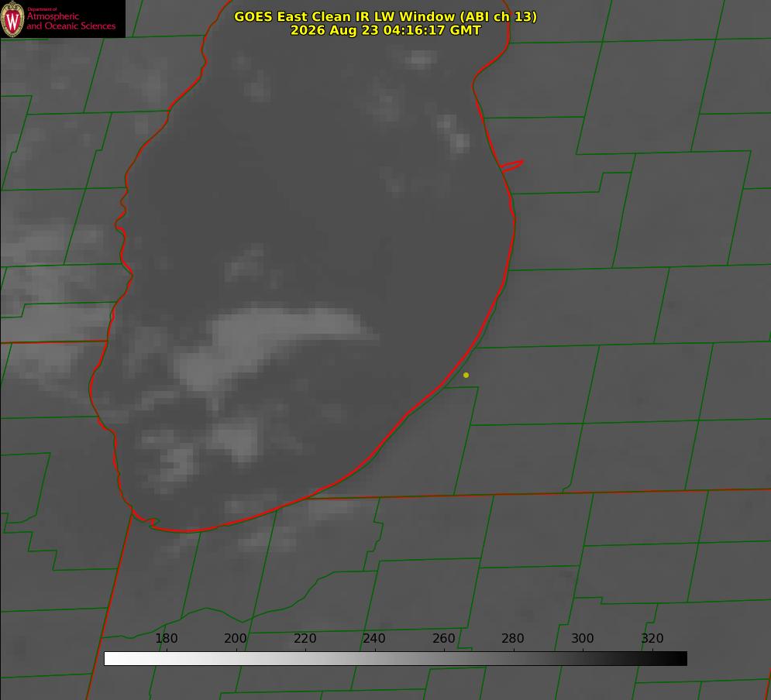Pick the 240 value on the colorbar
Image resolution: width=771 pixels, height=700 pixels.
(374, 638)
